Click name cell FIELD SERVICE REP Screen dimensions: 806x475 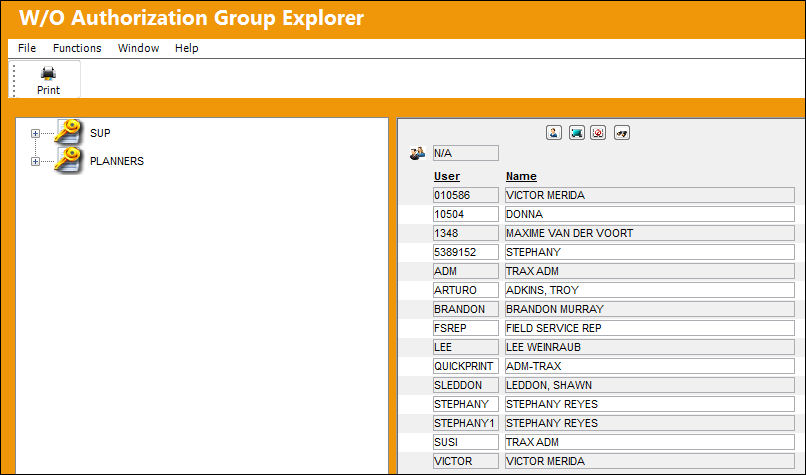click(x=650, y=328)
